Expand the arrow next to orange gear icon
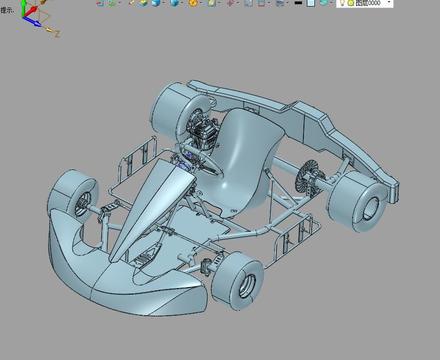 pyautogui.click(x=202, y=3)
